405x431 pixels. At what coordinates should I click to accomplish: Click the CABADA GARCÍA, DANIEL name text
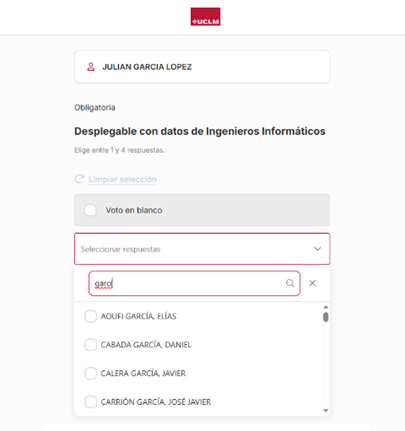click(x=146, y=345)
